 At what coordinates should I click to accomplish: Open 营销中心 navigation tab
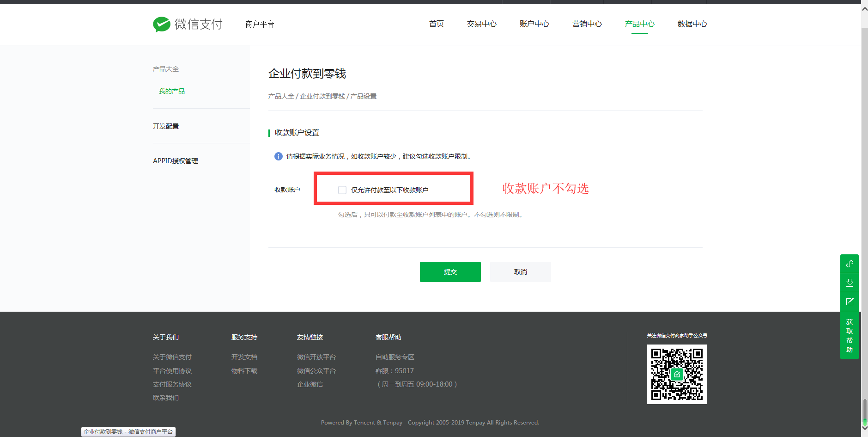click(x=587, y=24)
